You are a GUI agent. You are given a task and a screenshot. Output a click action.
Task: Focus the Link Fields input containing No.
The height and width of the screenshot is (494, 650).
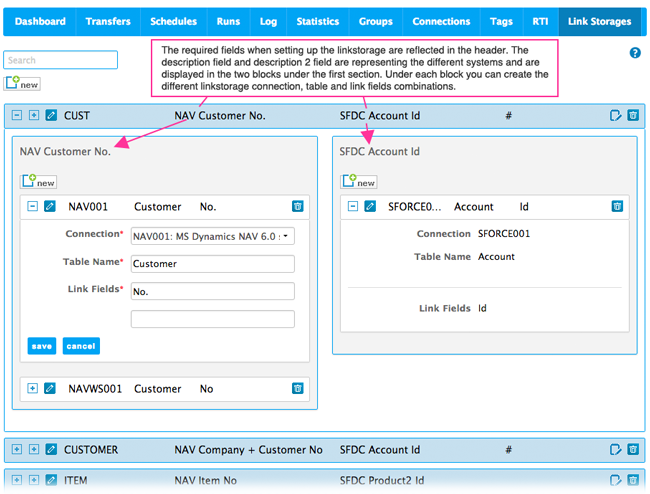(213, 291)
